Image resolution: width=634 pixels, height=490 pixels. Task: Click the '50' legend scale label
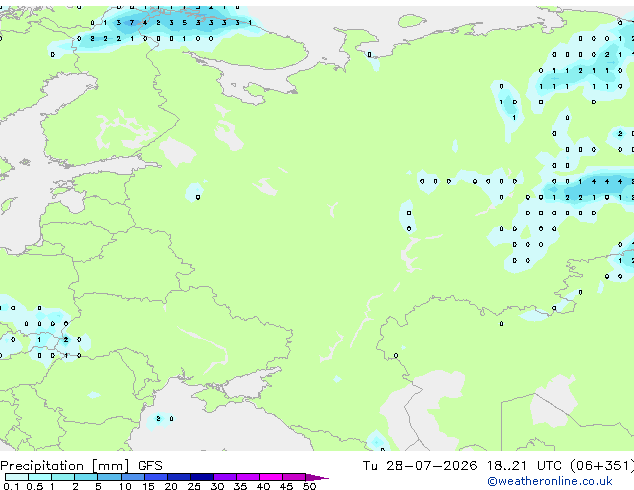click(x=309, y=486)
